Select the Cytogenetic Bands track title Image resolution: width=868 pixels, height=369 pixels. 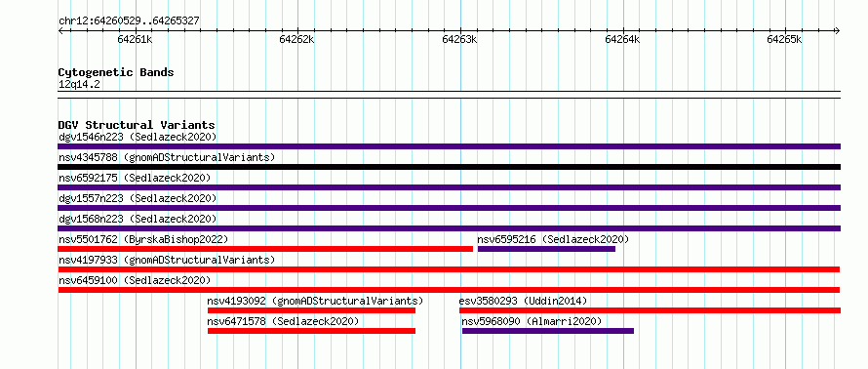(116, 72)
